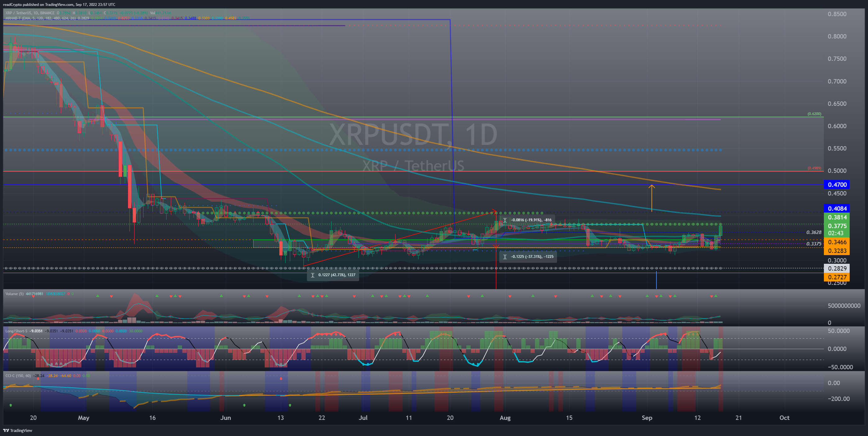The height and width of the screenshot is (436, 868).
Task: Click the Sep label on the time axis
Action: [x=647, y=418]
